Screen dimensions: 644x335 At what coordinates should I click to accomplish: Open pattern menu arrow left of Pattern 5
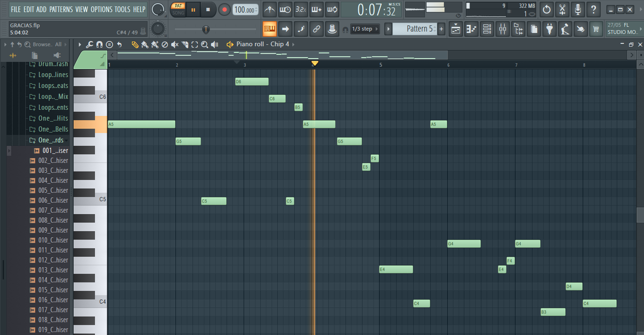click(x=388, y=29)
